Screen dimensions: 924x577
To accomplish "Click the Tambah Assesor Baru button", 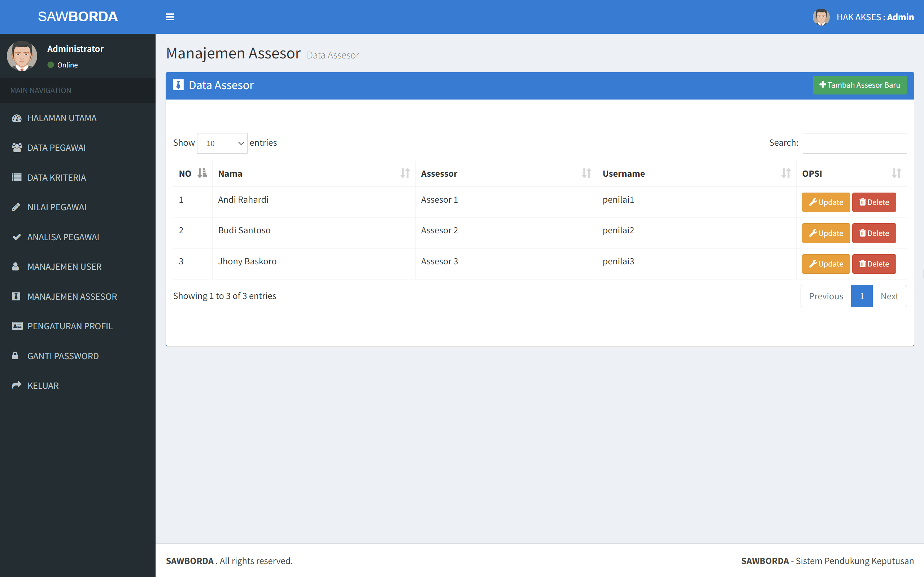I will click(x=859, y=85).
